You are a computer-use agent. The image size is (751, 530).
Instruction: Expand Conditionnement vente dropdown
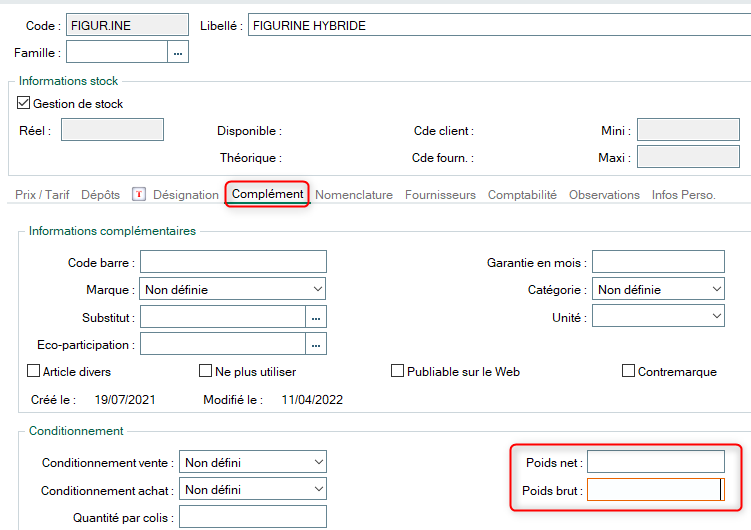pyautogui.click(x=253, y=462)
